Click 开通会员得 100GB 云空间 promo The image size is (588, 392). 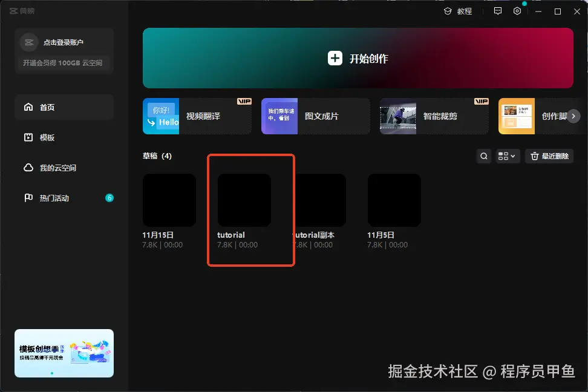pos(63,63)
